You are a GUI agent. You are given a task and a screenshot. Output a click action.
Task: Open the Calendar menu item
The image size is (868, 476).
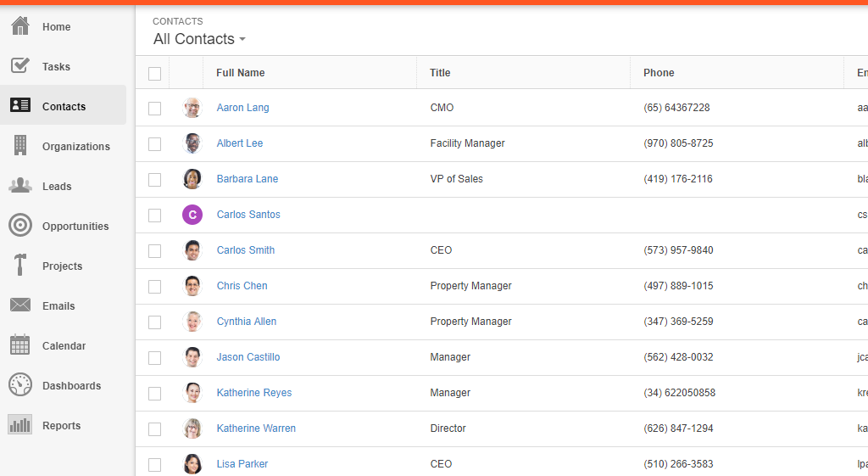click(x=64, y=346)
